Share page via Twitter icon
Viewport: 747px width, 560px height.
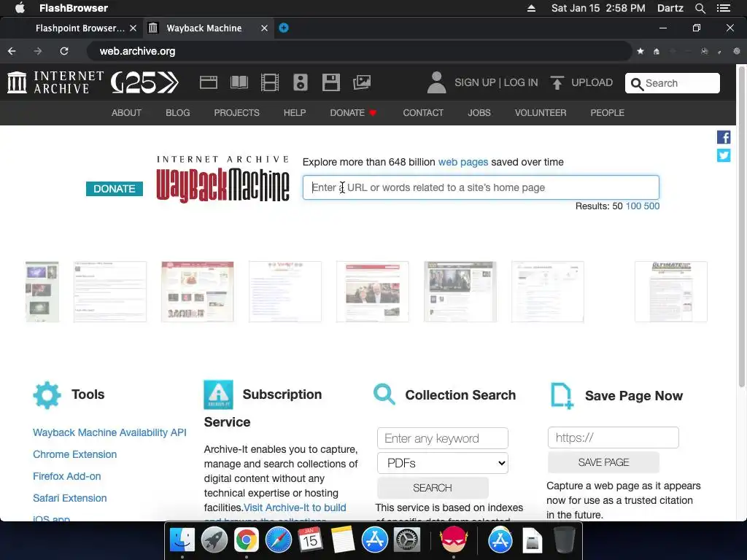pos(724,155)
